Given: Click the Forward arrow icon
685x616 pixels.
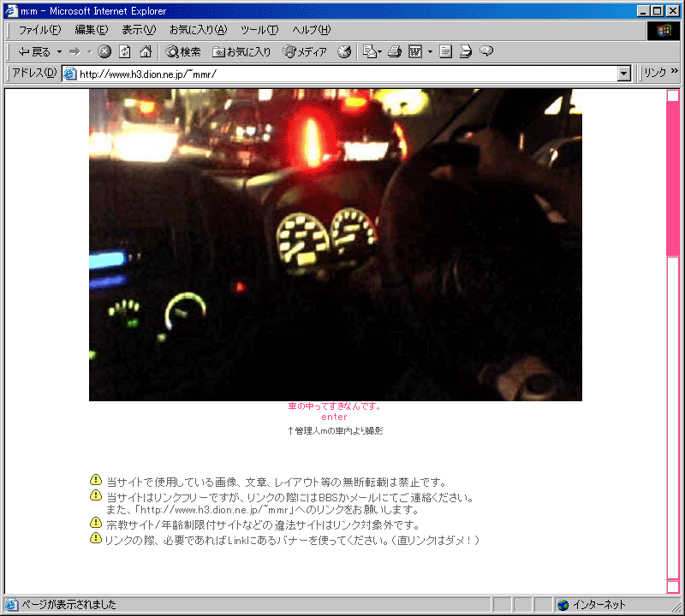Looking at the screenshot, I should pos(75,52).
